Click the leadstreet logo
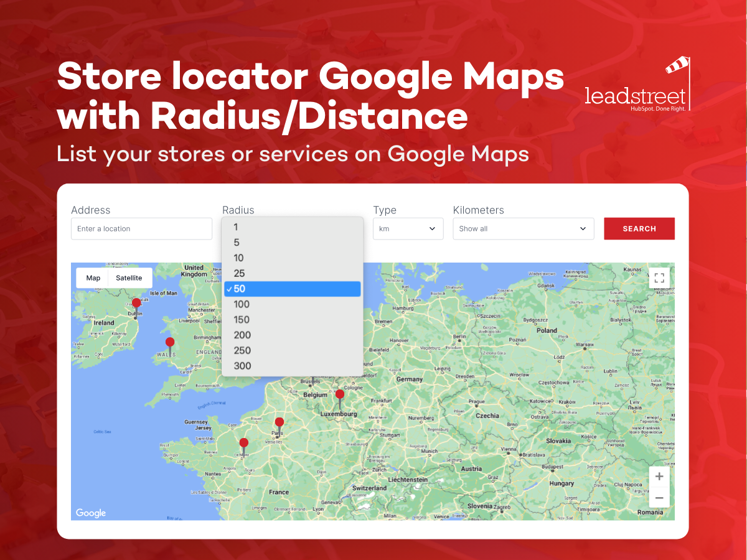Image resolution: width=747 pixels, height=560 pixels. pos(637,85)
